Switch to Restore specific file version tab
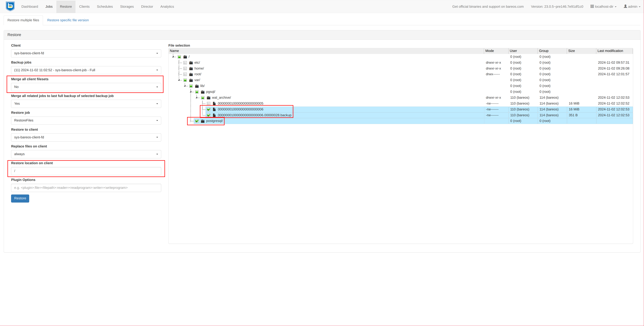Viewport: 644px width, 326px height. 68,20
